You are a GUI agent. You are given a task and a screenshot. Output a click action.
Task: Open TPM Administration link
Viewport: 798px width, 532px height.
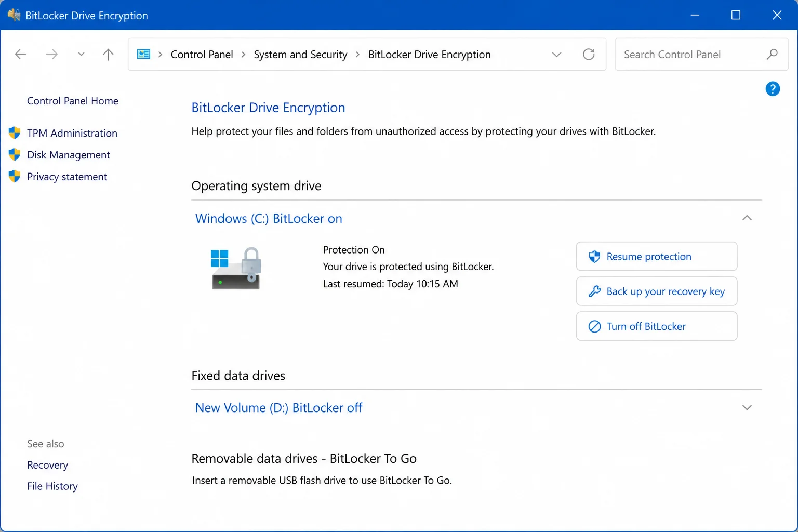[x=72, y=133]
